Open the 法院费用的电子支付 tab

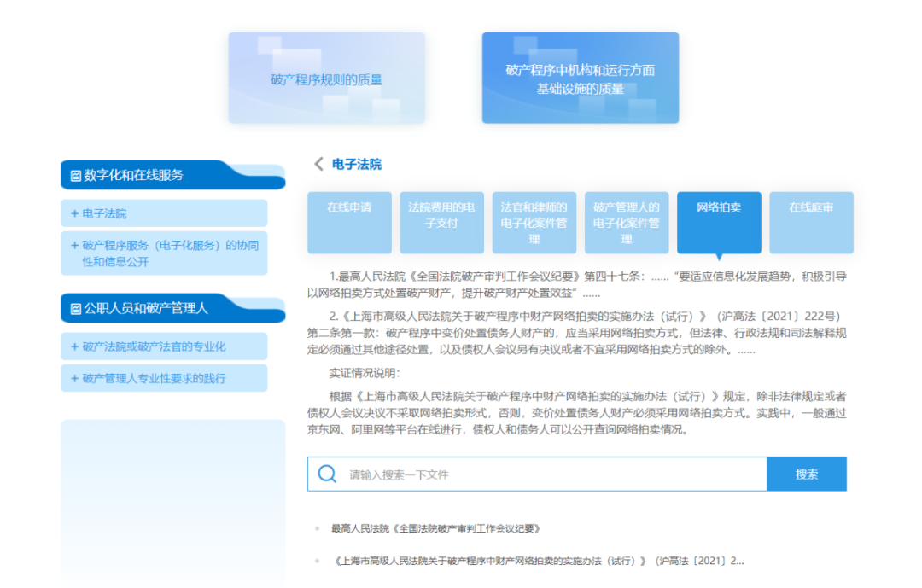tap(441, 222)
